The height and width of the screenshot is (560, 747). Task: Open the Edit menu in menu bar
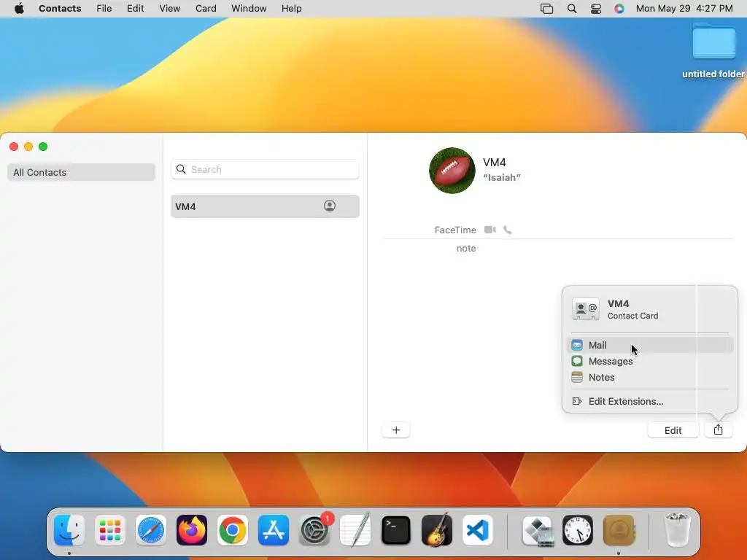point(135,9)
